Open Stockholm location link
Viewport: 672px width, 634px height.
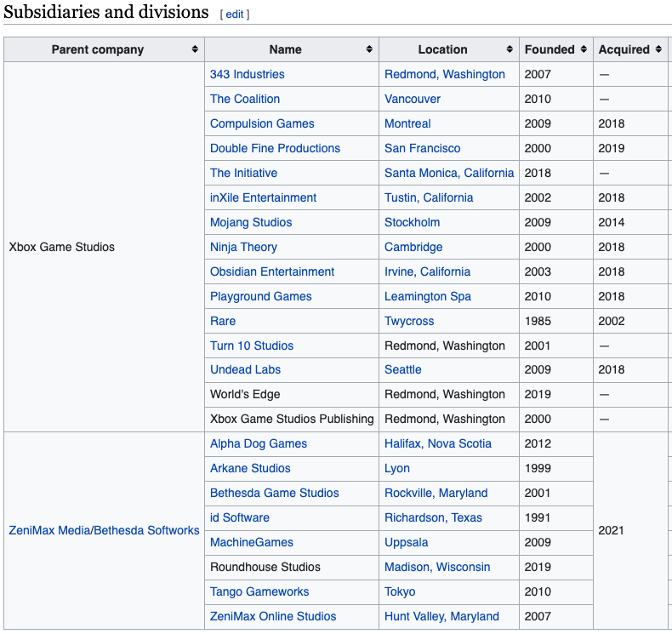(x=412, y=222)
